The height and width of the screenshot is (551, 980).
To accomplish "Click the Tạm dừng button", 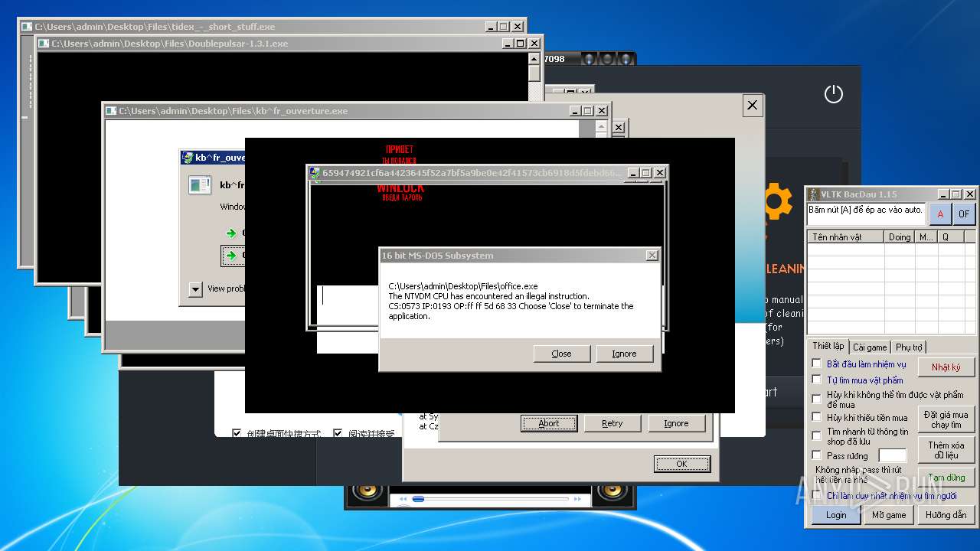I will (946, 478).
